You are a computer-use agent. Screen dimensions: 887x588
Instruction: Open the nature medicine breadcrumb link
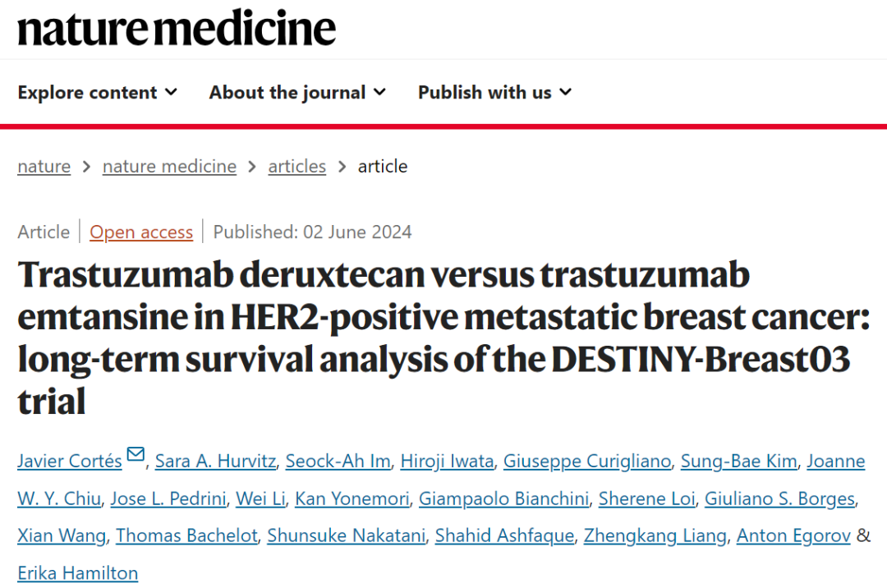coord(169,166)
